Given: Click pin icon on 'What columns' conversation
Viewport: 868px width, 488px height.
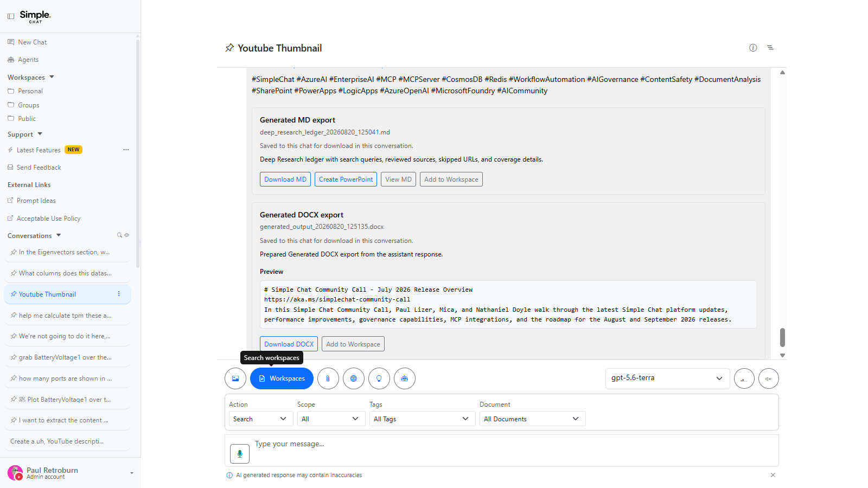Looking at the screenshot, I should [14, 273].
